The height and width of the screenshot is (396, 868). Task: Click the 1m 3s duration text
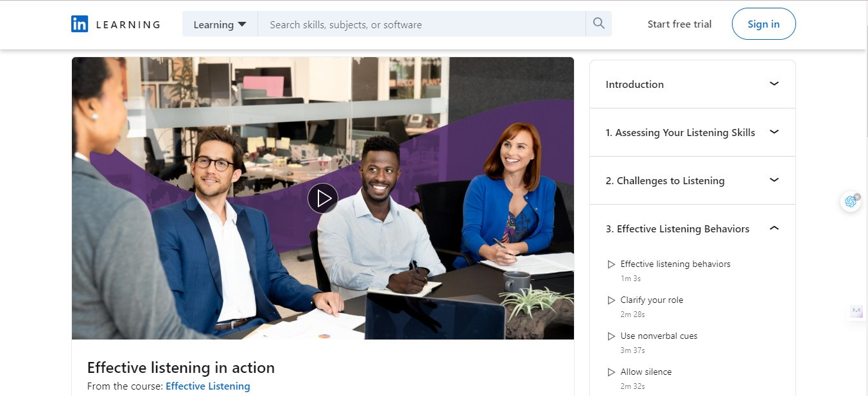(x=630, y=279)
